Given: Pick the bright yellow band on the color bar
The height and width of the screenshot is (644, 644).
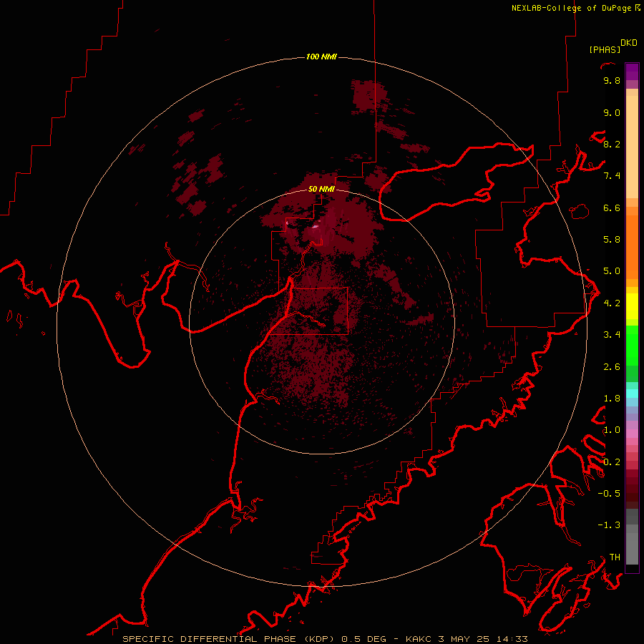Looking at the screenshot, I should (x=632, y=306).
